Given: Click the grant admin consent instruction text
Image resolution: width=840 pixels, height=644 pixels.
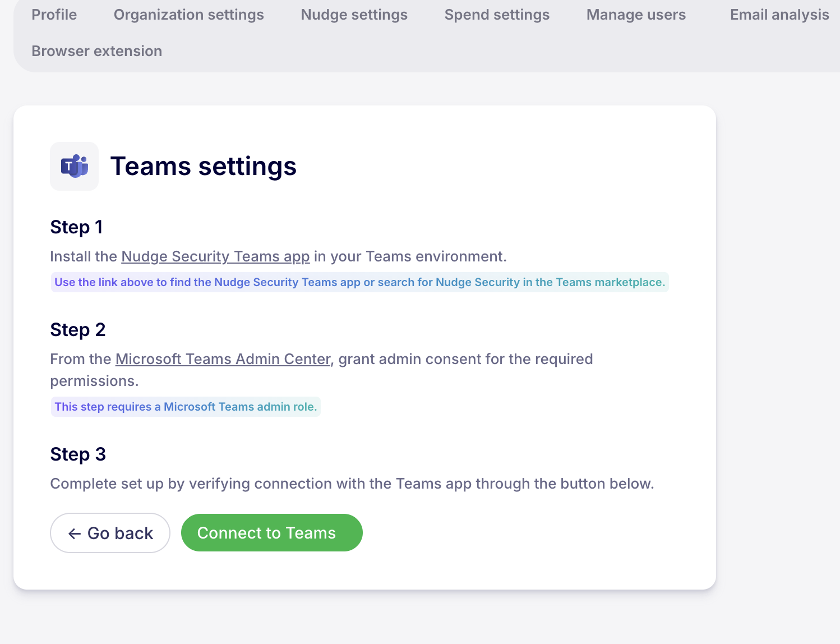Looking at the screenshot, I should pyautogui.click(x=465, y=359).
